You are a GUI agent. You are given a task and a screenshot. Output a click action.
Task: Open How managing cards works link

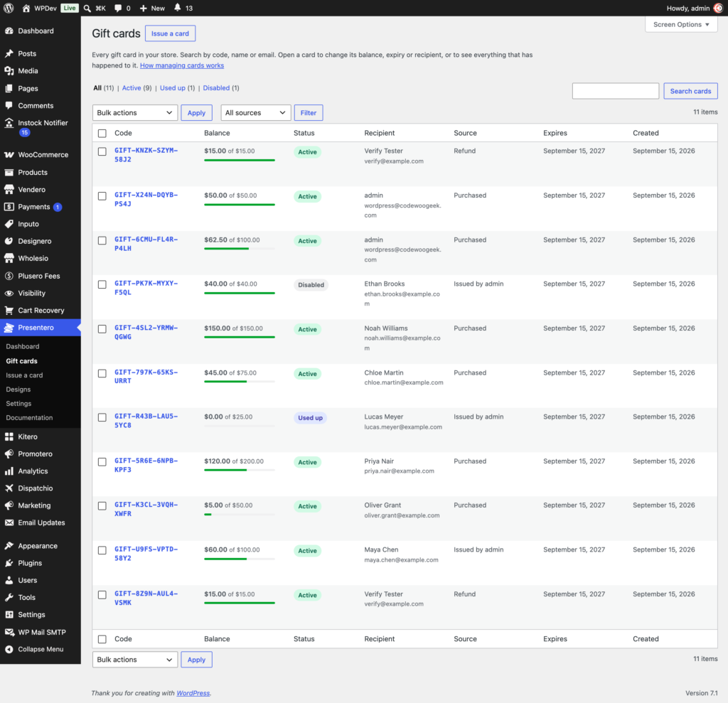[x=182, y=65]
